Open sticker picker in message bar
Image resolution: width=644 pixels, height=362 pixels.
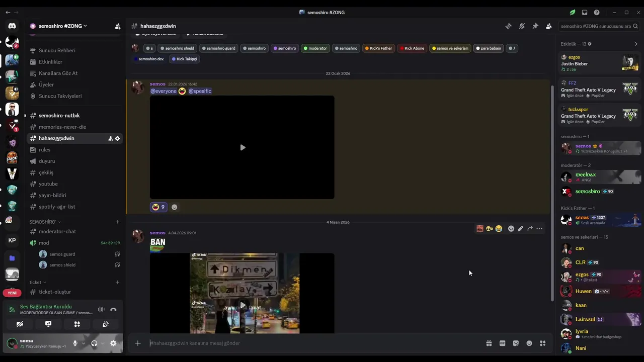[516, 343]
